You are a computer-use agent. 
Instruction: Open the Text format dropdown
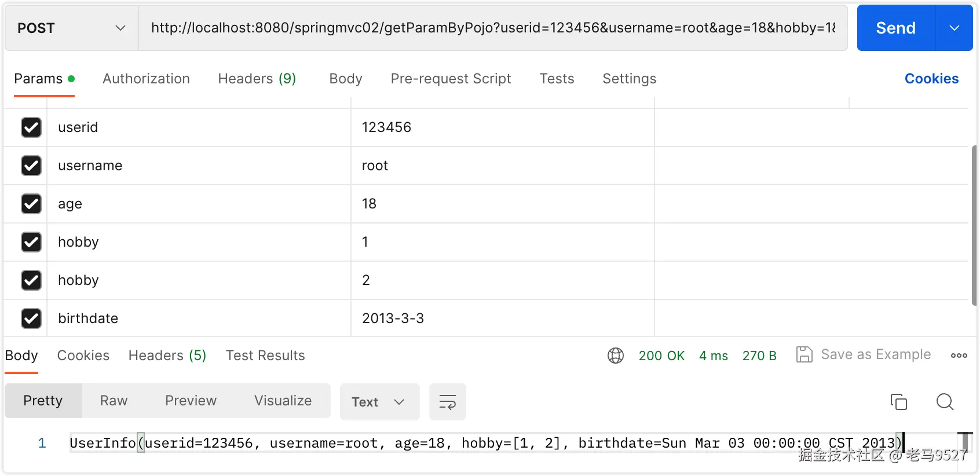[379, 402]
